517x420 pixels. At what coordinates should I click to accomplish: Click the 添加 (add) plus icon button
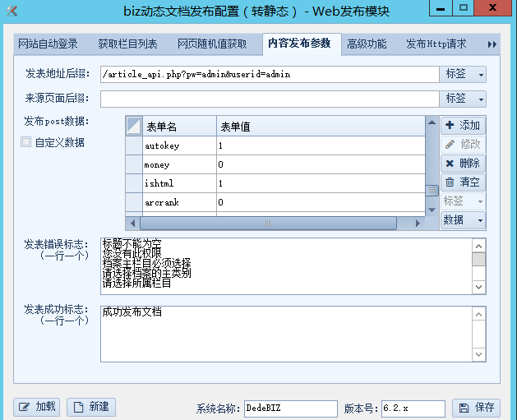coord(463,126)
